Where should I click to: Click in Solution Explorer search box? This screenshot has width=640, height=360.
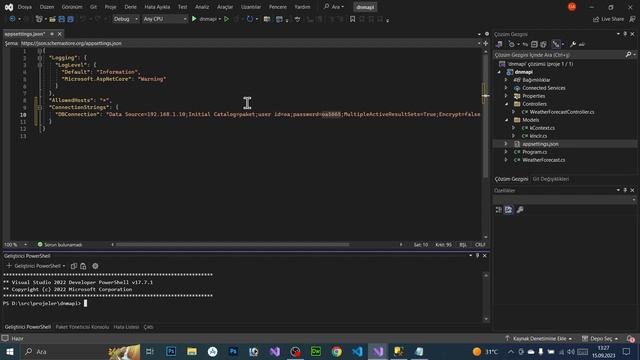tap(559, 54)
